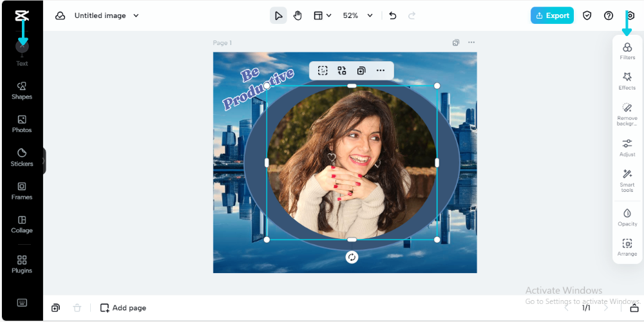Select the Collage tool

[21, 224]
